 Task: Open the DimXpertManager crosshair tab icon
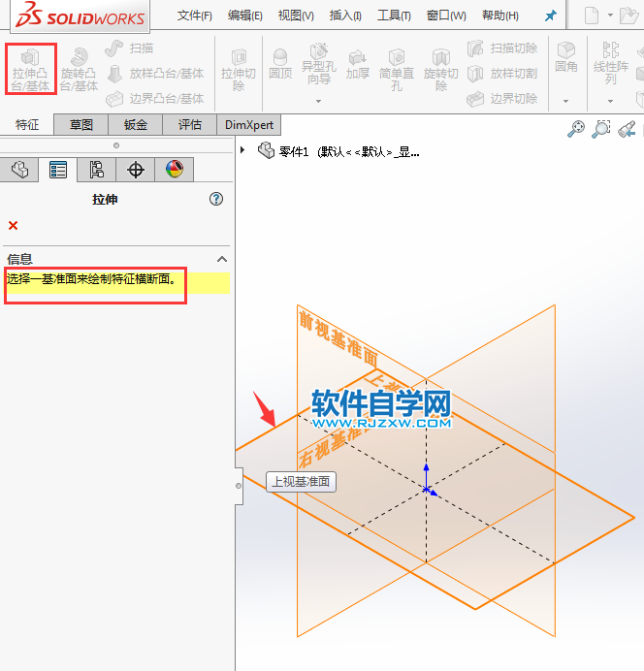[x=136, y=170]
